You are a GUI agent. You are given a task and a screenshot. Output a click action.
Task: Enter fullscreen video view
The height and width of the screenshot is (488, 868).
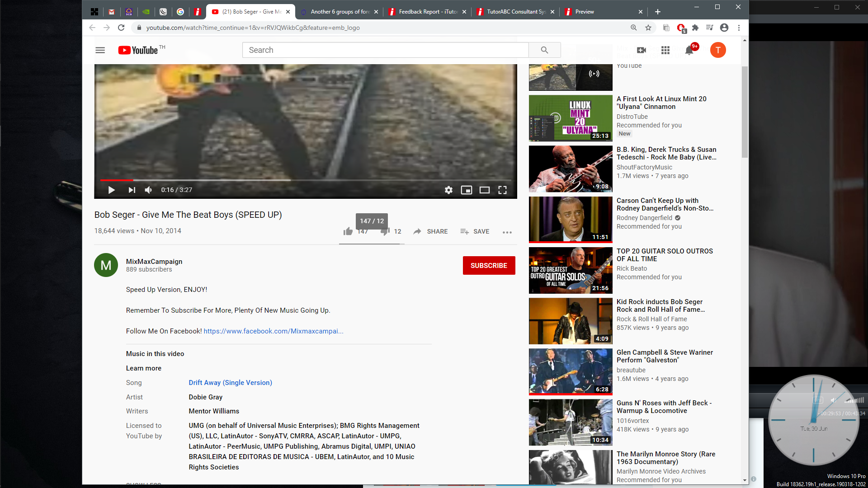coord(502,190)
